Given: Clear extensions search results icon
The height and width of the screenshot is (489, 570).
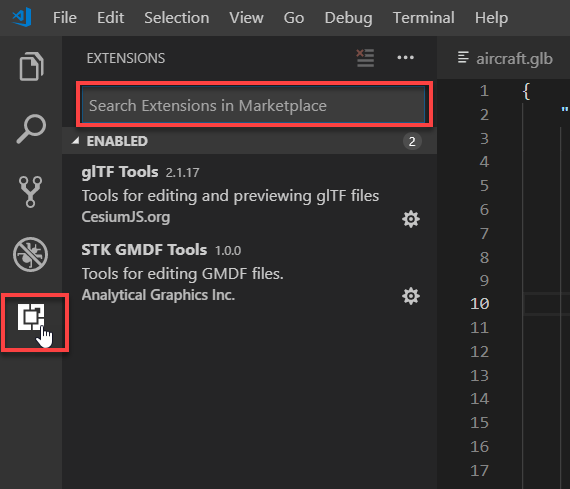Looking at the screenshot, I should [365, 58].
